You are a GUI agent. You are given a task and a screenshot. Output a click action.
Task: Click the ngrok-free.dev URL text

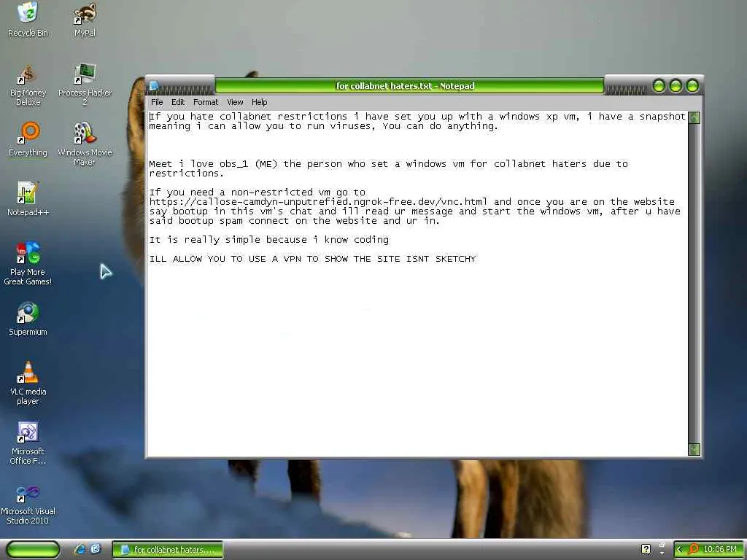[x=318, y=202]
